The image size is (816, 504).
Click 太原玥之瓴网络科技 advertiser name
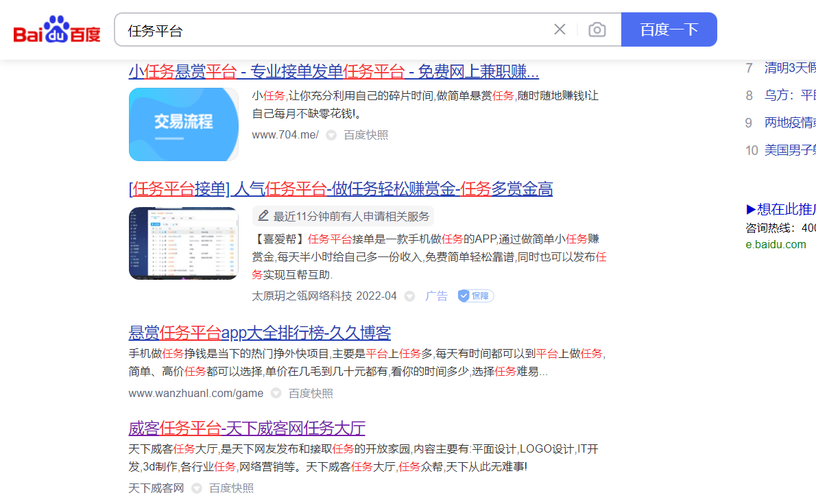point(302,296)
